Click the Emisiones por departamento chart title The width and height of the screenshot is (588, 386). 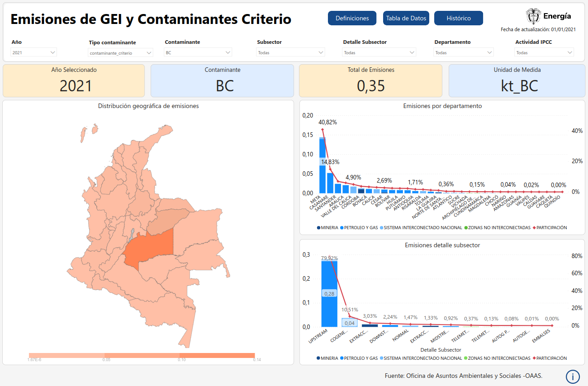click(442, 106)
